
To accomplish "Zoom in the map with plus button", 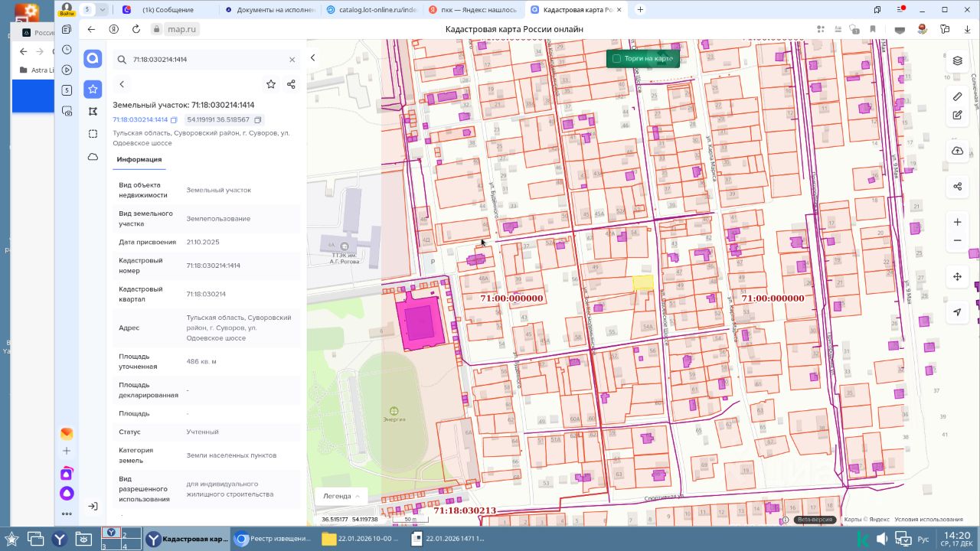I will tap(957, 222).
